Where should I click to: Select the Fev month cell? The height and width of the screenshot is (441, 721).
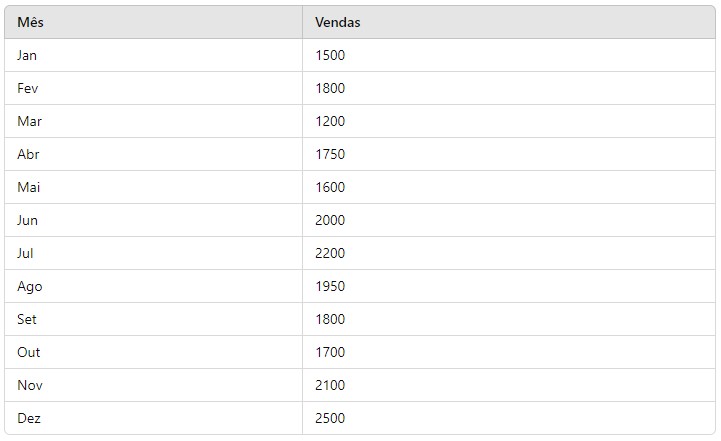27,88
